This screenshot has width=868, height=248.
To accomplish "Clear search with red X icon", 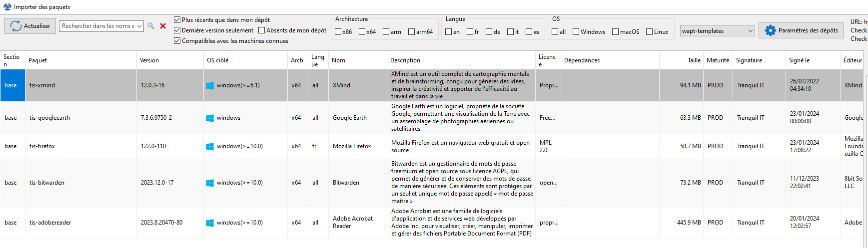I will (x=163, y=26).
